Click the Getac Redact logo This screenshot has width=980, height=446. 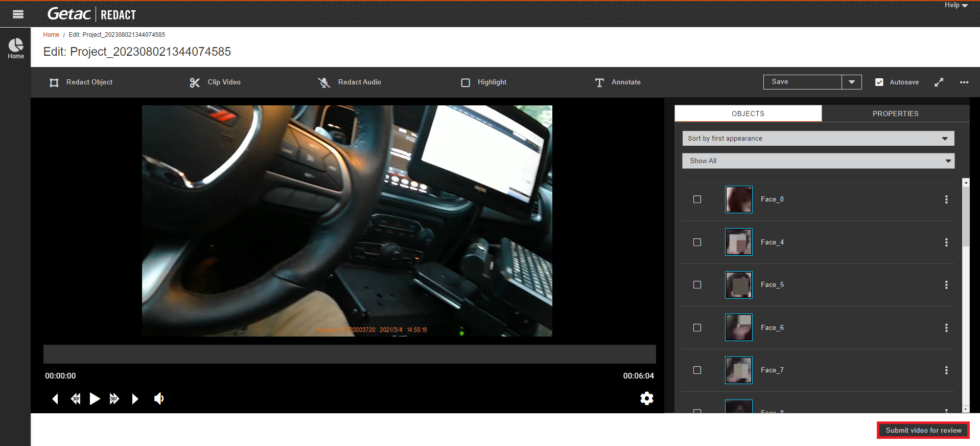pyautogui.click(x=92, y=14)
